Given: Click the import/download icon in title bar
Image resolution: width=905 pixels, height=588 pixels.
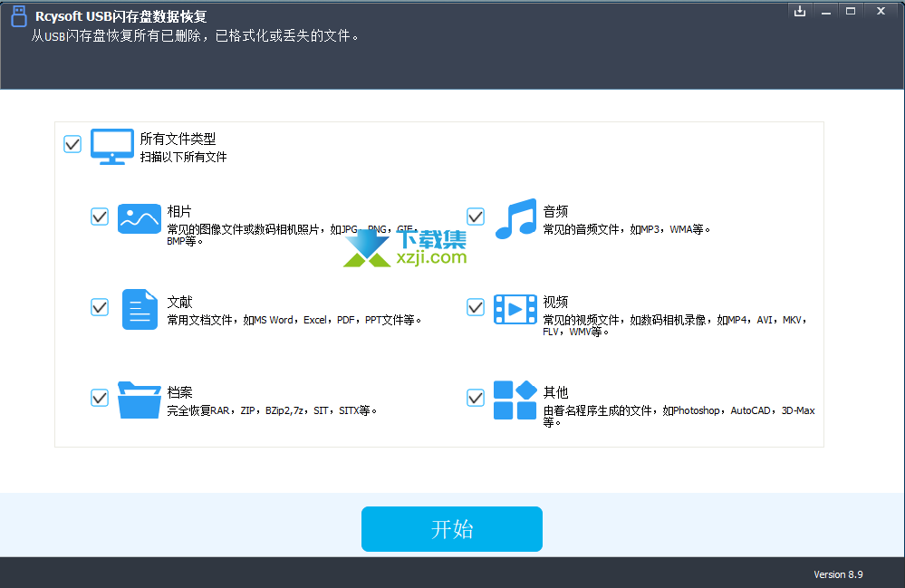Looking at the screenshot, I should [799, 11].
